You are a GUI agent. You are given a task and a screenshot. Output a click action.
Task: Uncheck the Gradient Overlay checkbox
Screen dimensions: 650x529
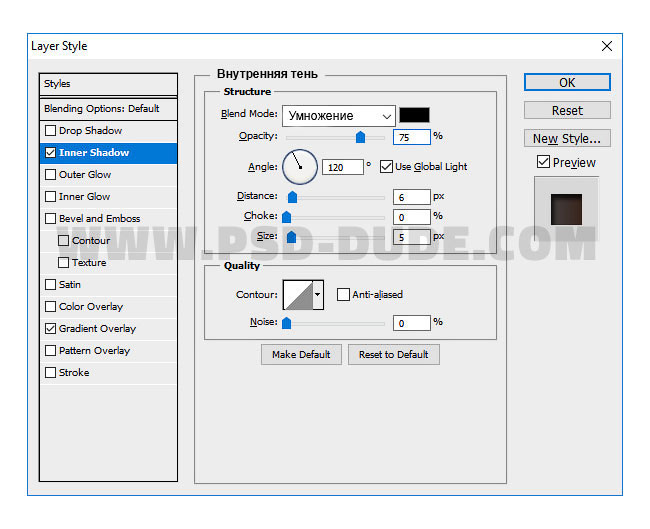[50, 328]
